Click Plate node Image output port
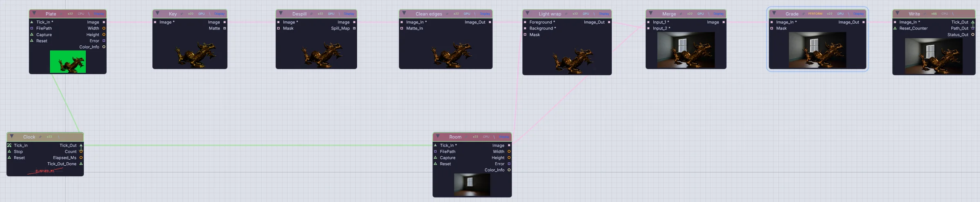 pyautogui.click(x=104, y=22)
